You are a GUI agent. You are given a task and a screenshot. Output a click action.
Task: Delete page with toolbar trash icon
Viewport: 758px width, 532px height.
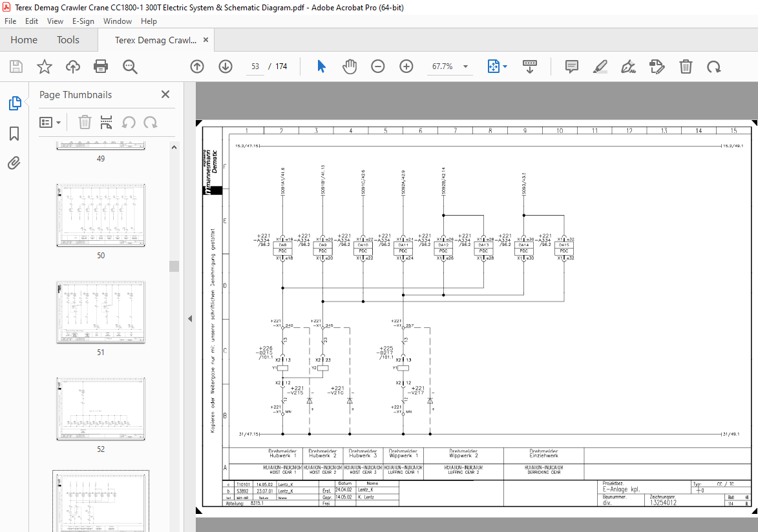point(686,66)
